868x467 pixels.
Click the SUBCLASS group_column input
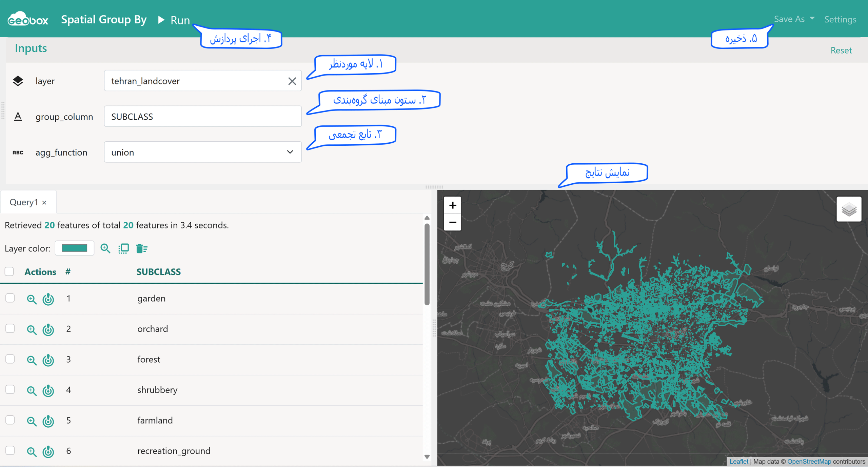tap(203, 116)
